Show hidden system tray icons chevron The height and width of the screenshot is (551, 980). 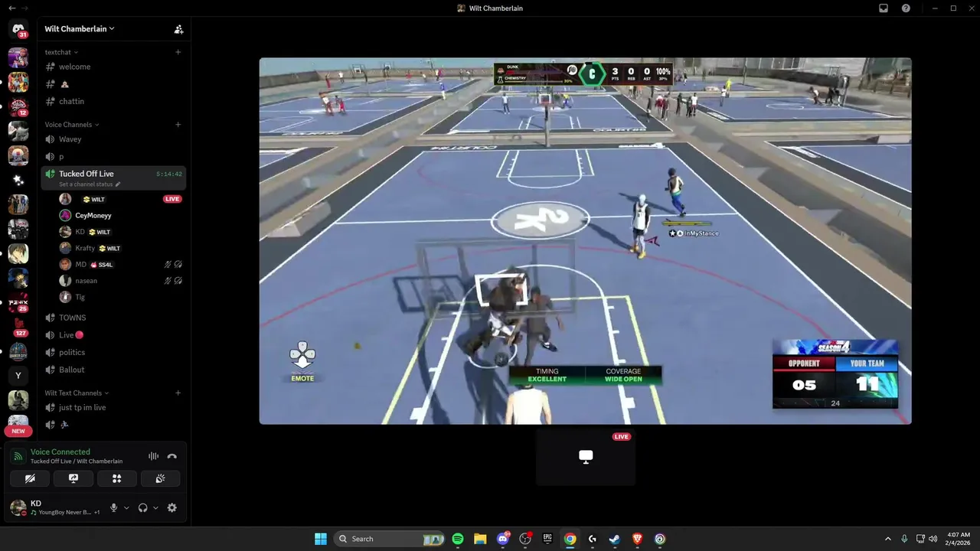tap(887, 539)
